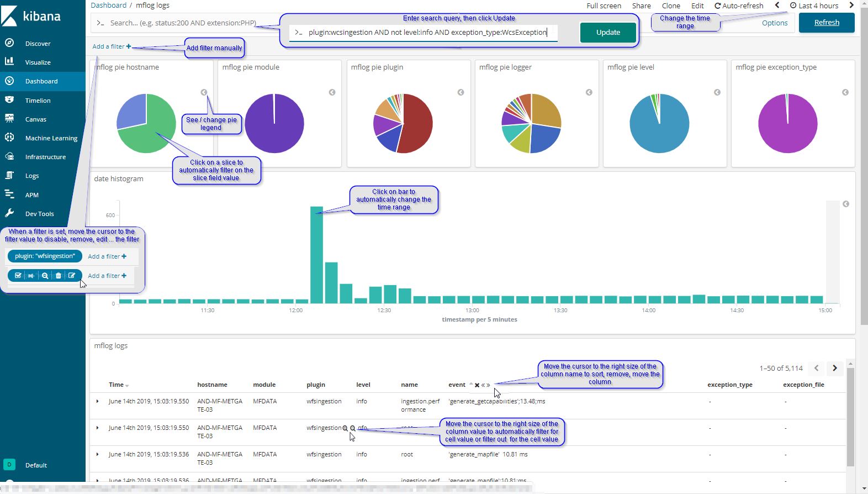
Task: Toggle the legend of mflog pie module
Action: pos(332,92)
